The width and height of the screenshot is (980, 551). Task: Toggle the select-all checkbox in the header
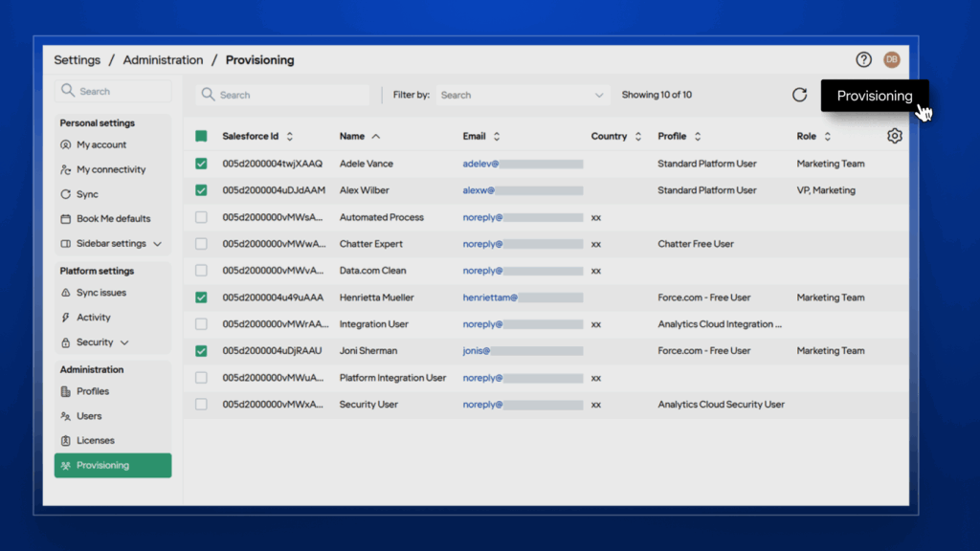(201, 136)
